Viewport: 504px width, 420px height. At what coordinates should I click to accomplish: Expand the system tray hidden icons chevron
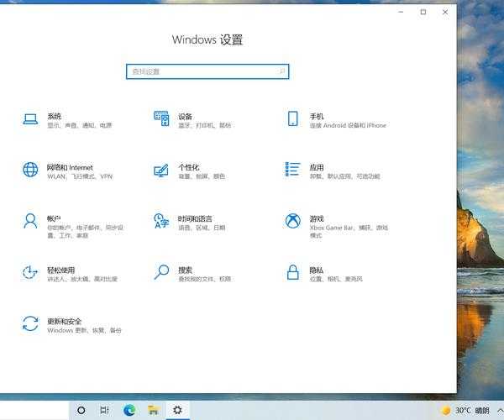pos(500,411)
